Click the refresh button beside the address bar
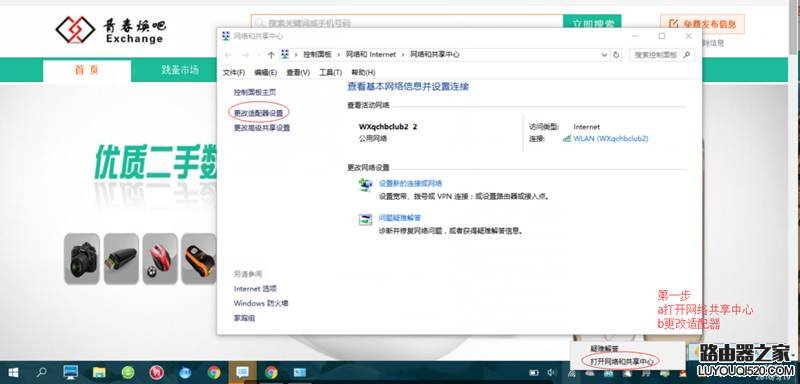The height and width of the screenshot is (384, 800). pyautogui.click(x=616, y=55)
